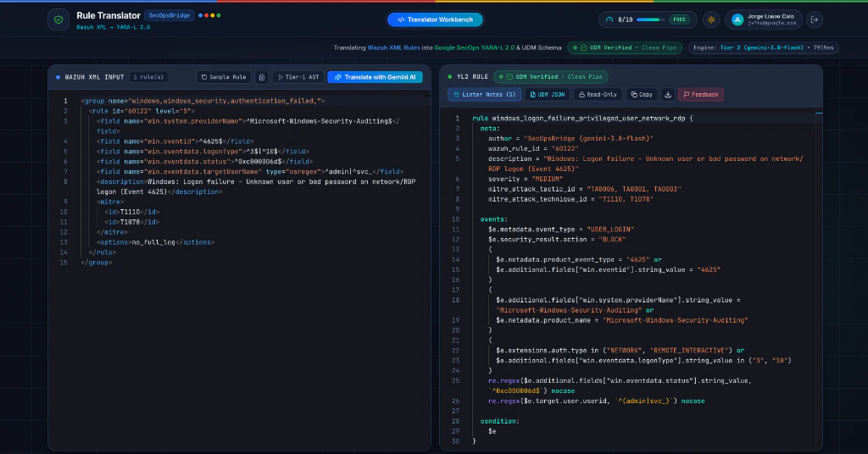Click the win.eventid 4625 field line in XML
Screen dimensions: 868x454
click(175, 141)
